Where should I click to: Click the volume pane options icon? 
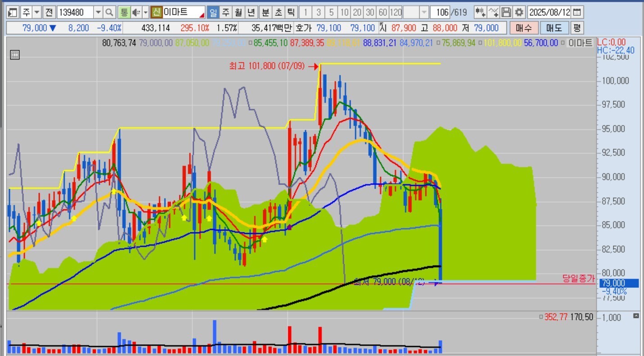[636, 315]
